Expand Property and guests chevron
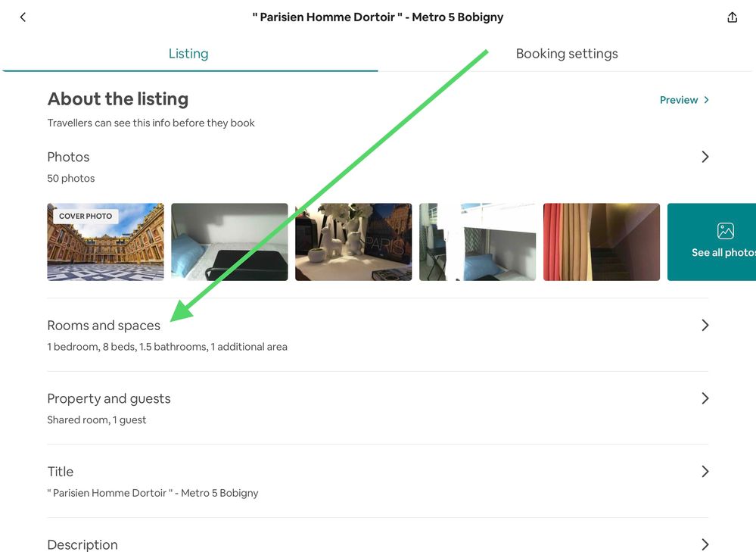Image resolution: width=756 pixels, height=552 pixels. point(705,398)
